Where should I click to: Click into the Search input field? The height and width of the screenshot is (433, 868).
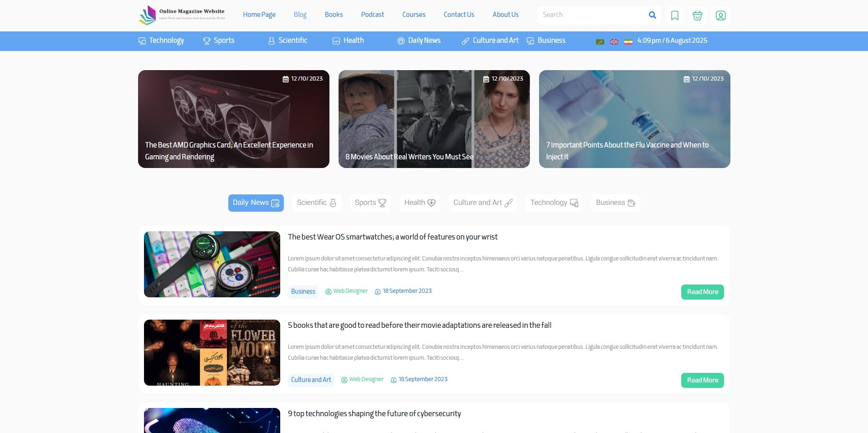pos(590,15)
